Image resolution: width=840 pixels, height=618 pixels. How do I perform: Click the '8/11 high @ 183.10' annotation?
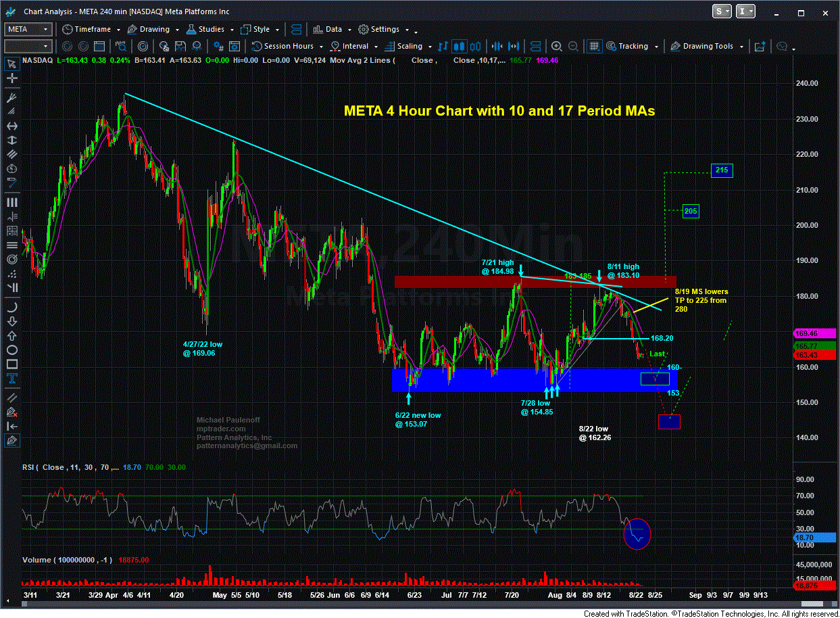point(623,270)
